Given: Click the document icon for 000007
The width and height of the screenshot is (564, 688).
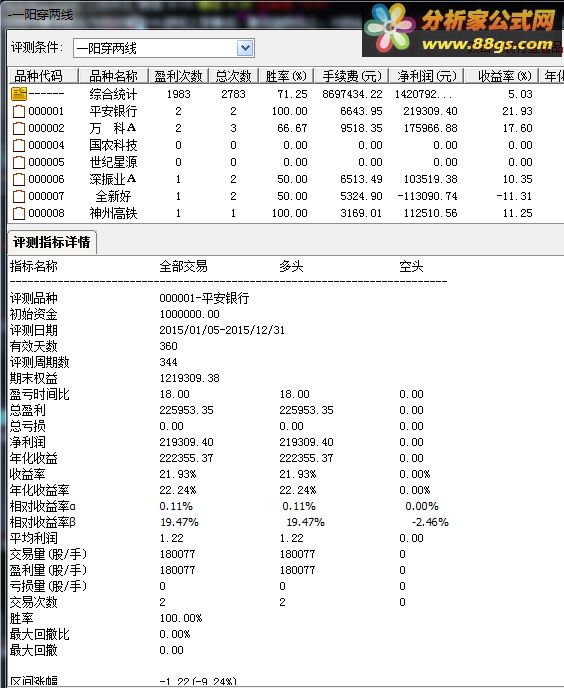Looking at the screenshot, I should (19, 197).
